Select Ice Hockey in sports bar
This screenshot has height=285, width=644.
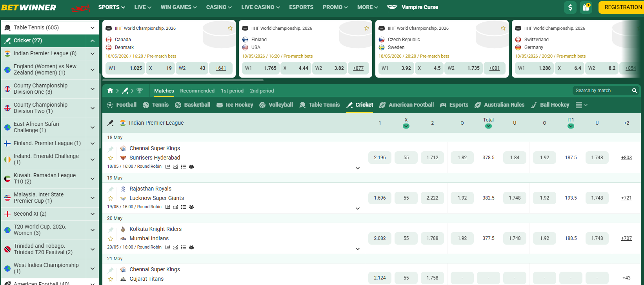pos(235,105)
